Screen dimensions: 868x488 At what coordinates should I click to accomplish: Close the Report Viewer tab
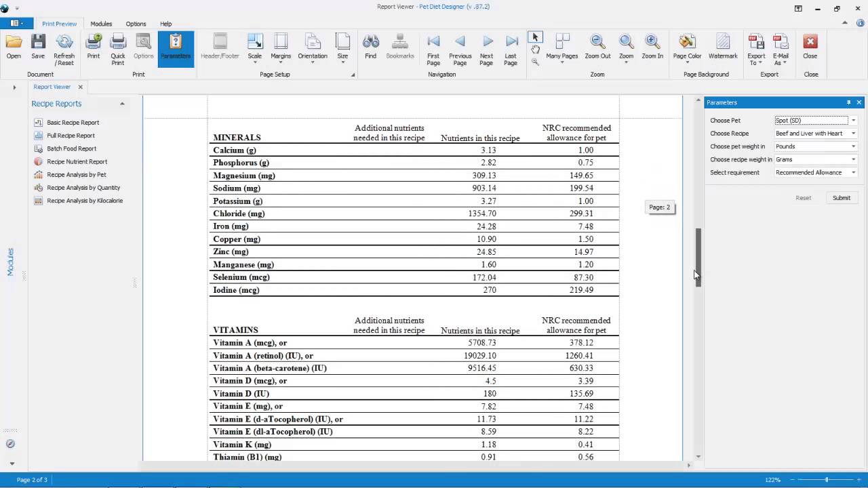tap(80, 87)
